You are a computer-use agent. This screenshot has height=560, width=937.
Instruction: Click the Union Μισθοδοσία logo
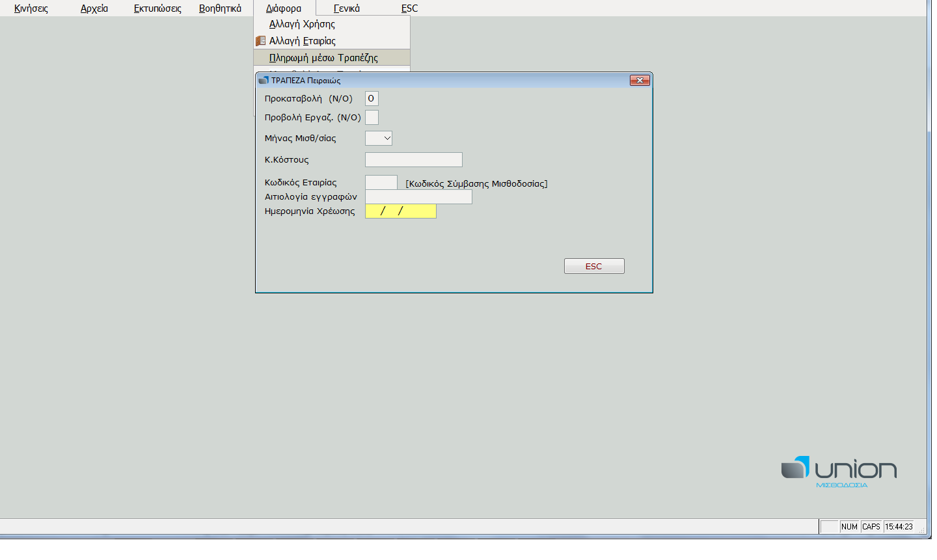(839, 472)
